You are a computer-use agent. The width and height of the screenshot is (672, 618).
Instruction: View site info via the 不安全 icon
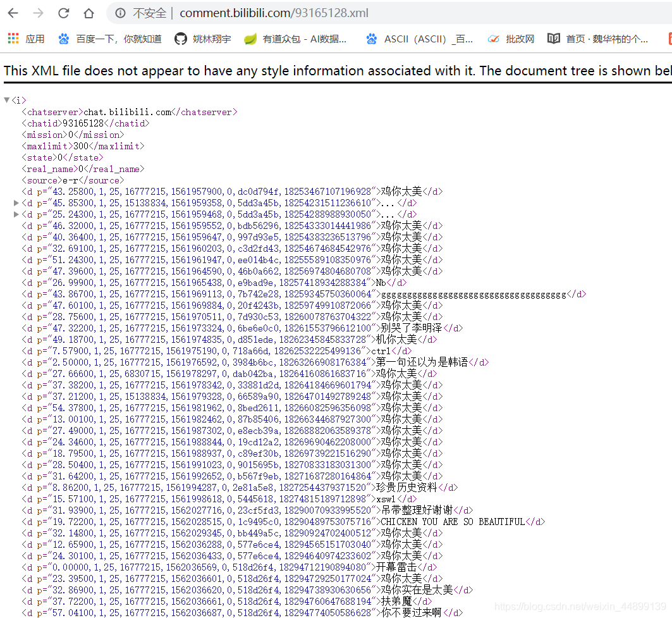pyautogui.click(x=120, y=13)
